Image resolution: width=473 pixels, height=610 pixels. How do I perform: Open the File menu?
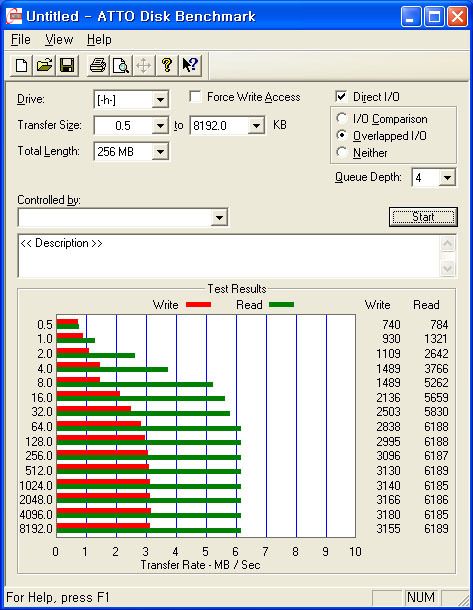click(x=20, y=40)
